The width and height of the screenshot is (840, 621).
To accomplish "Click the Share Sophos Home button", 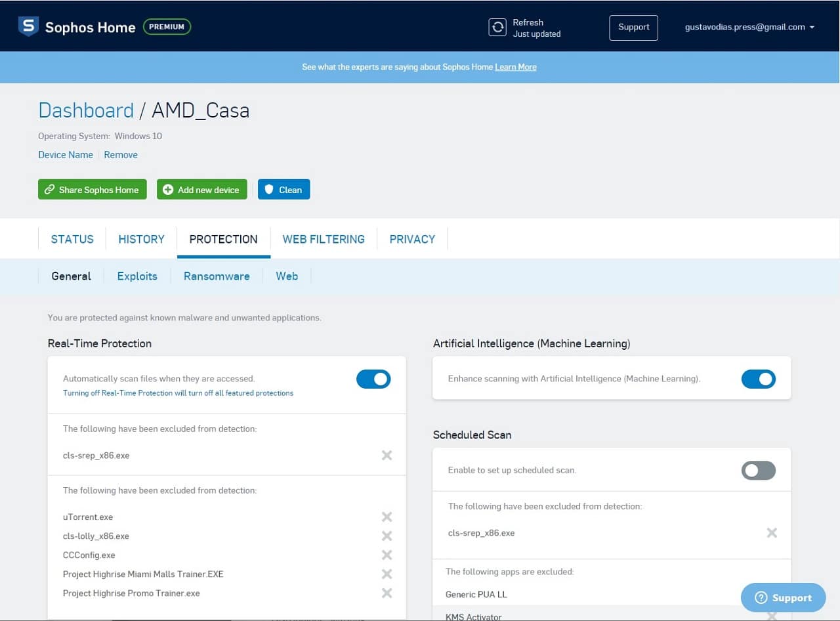I will (93, 190).
